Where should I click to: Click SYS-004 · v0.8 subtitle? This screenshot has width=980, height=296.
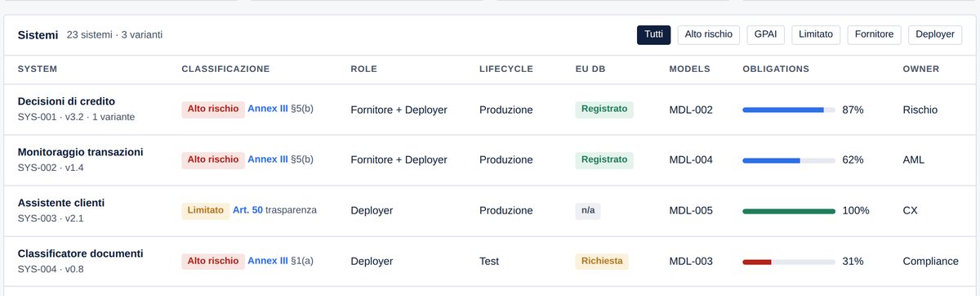[51, 269]
